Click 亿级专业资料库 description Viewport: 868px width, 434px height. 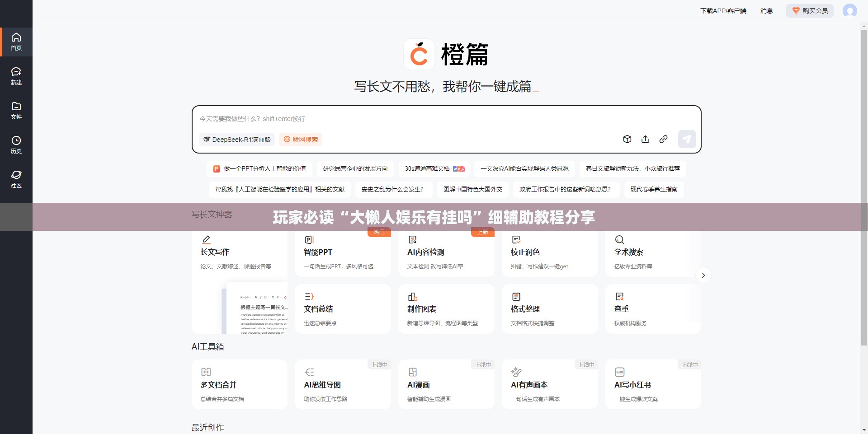[x=633, y=266]
